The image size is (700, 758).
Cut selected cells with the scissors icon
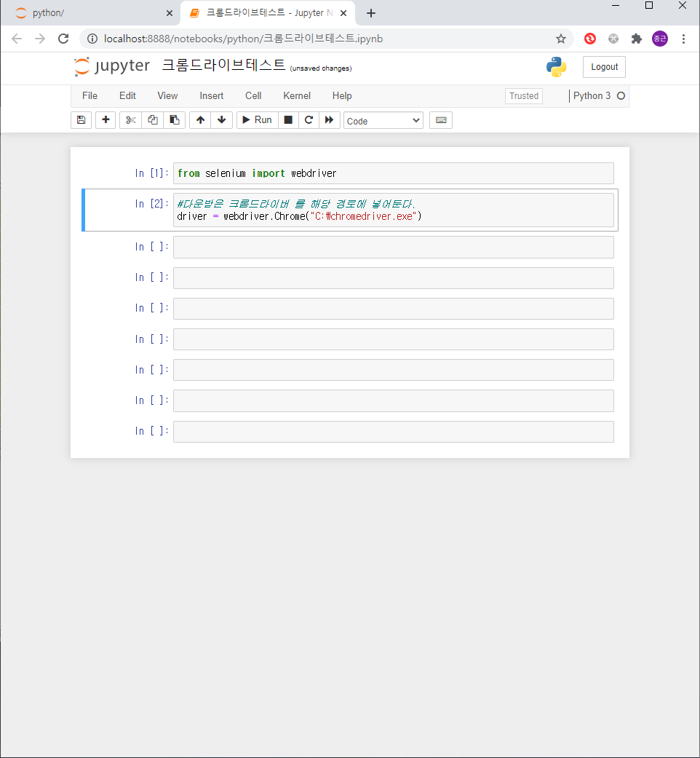(130, 120)
